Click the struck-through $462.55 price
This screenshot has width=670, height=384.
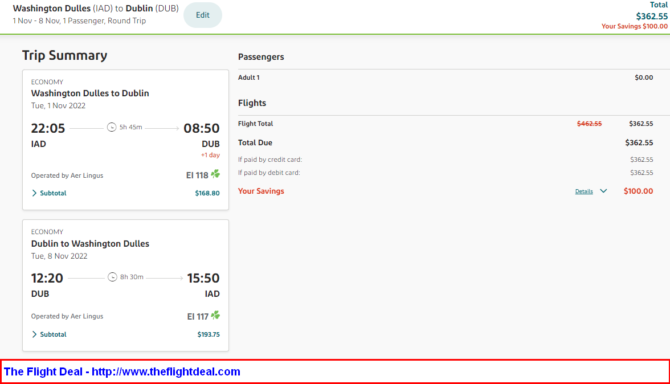589,124
